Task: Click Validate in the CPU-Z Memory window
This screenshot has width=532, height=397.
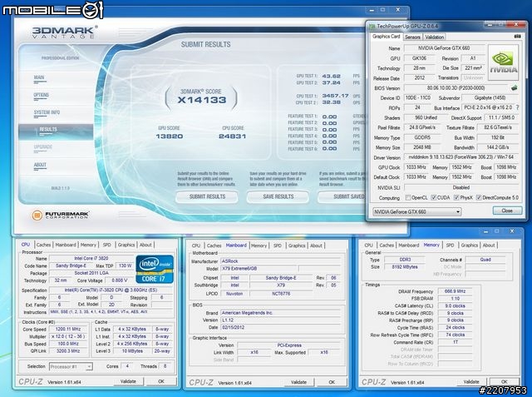Action: [471, 382]
